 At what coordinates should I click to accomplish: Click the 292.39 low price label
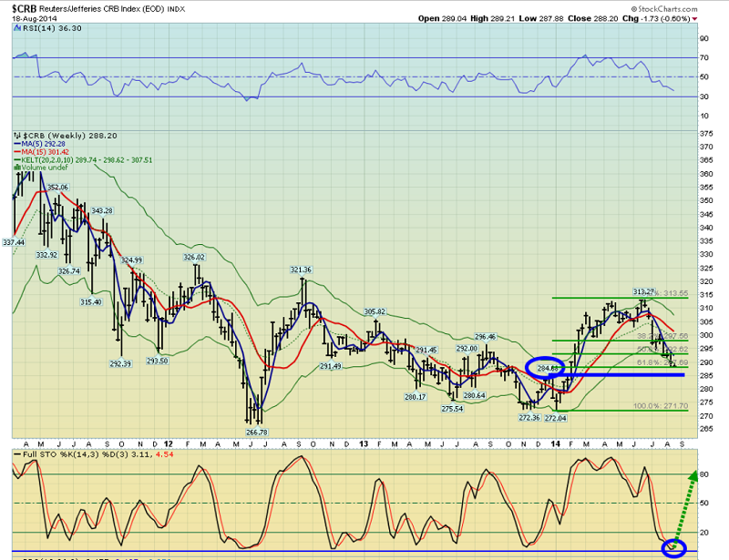(x=120, y=364)
